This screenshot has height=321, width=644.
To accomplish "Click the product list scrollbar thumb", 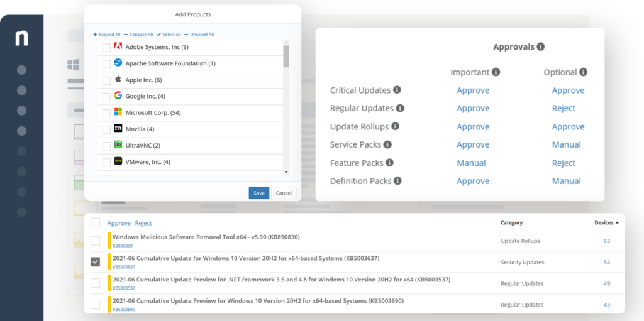I will (x=286, y=57).
